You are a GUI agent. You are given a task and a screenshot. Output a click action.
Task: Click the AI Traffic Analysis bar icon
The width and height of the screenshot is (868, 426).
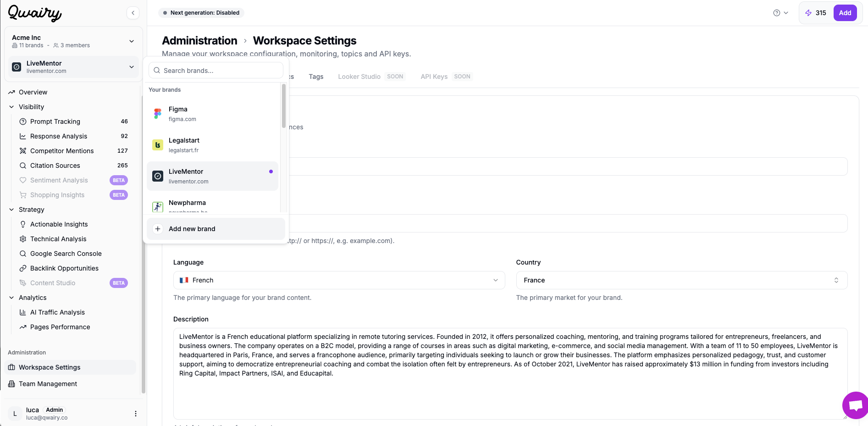tap(23, 312)
